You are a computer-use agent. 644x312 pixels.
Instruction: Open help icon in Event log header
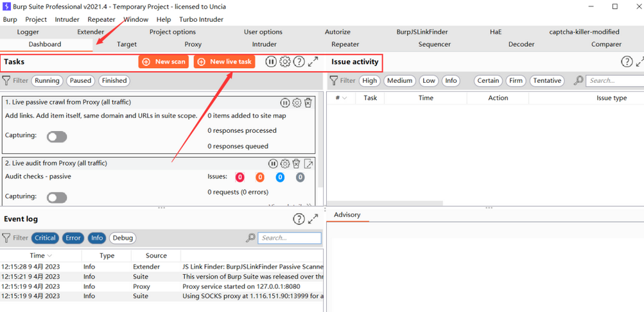299,219
